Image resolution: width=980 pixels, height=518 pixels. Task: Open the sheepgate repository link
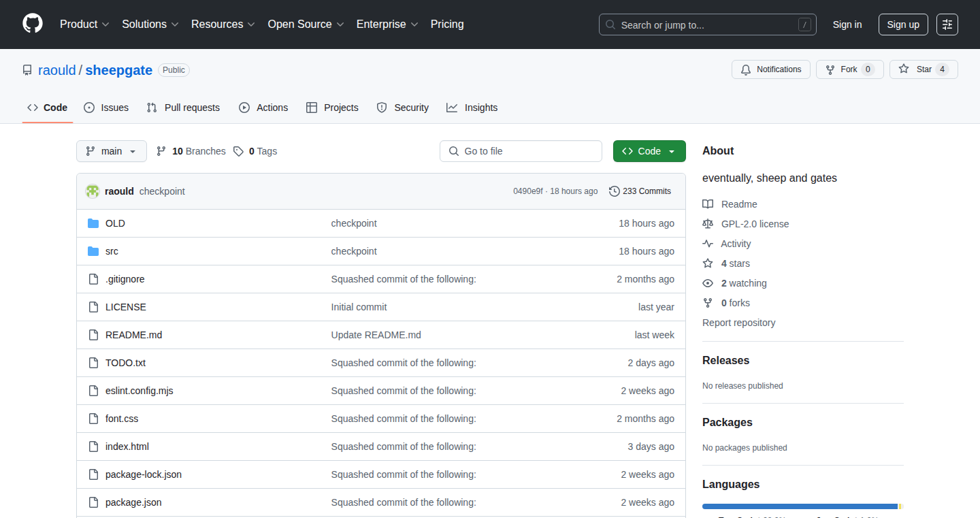(x=119, y=70)
